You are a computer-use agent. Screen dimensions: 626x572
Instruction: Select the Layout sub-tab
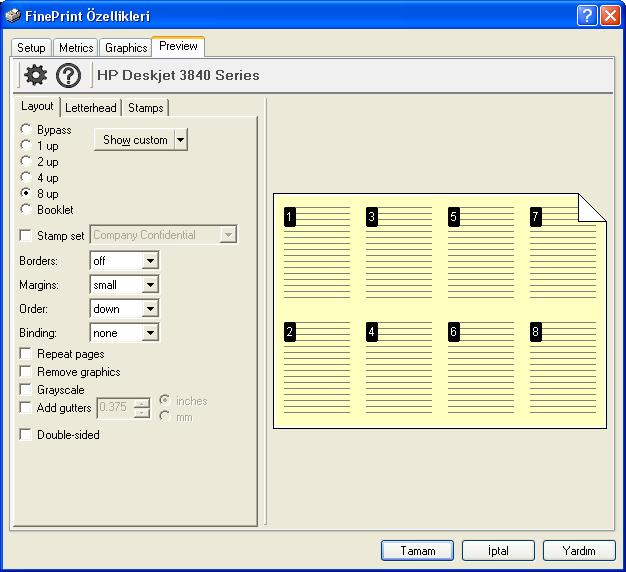click(37, 106)
